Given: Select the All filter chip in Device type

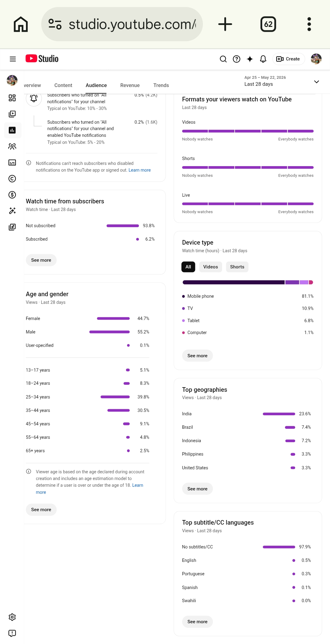Looking at the screenshot, I should [188, 267].
